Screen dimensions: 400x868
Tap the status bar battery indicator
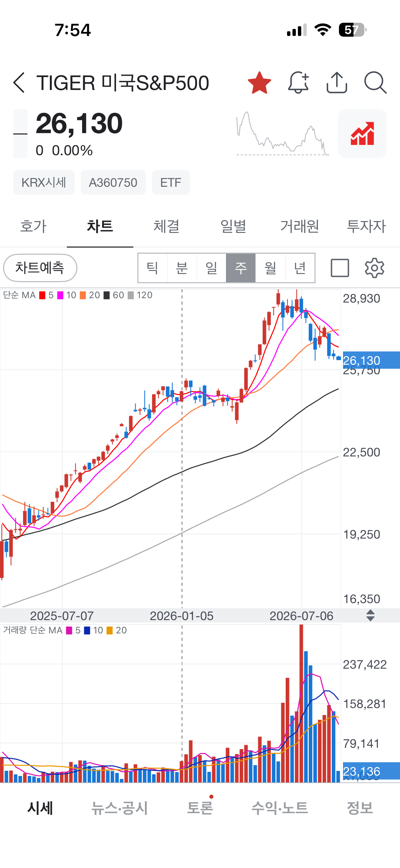[353, 30]
